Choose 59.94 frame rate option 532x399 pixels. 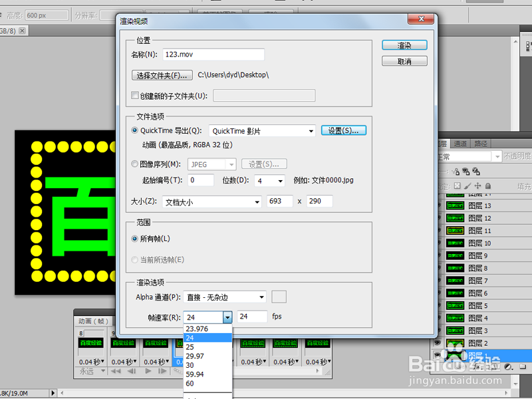pos(207,374)
